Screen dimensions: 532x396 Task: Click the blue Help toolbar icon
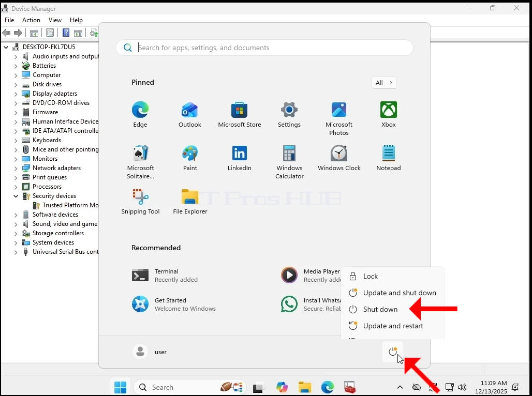click(66, 33)
